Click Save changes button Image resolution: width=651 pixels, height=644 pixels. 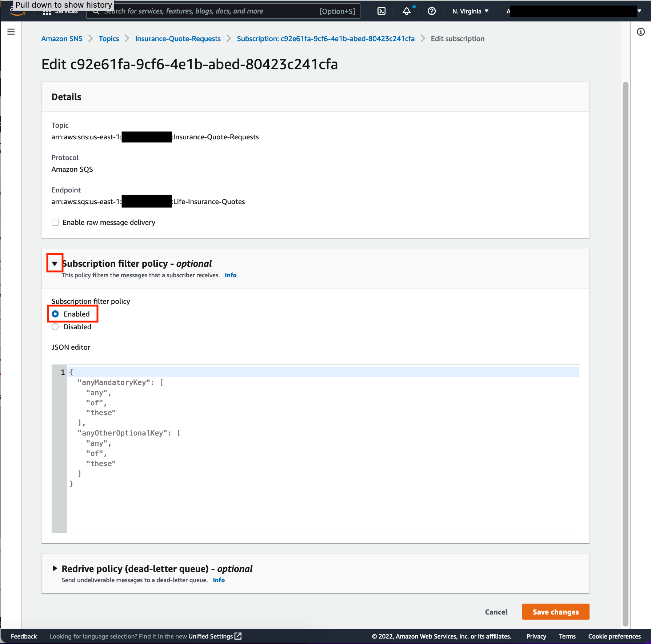[x=555, y=612]
